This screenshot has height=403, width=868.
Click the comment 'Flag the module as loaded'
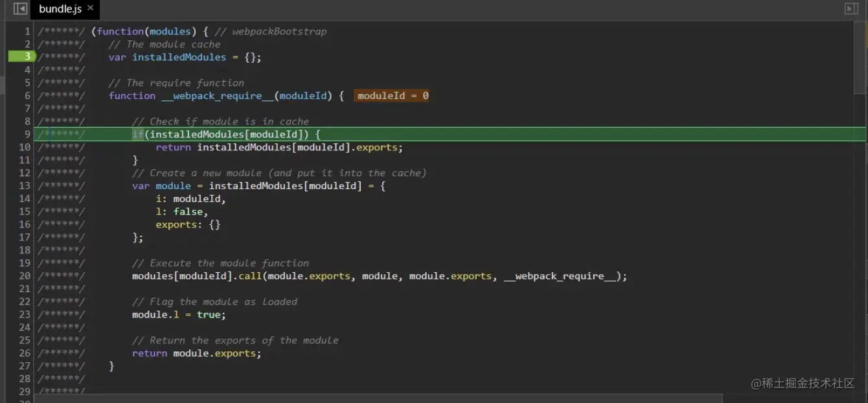click(214, 302)
